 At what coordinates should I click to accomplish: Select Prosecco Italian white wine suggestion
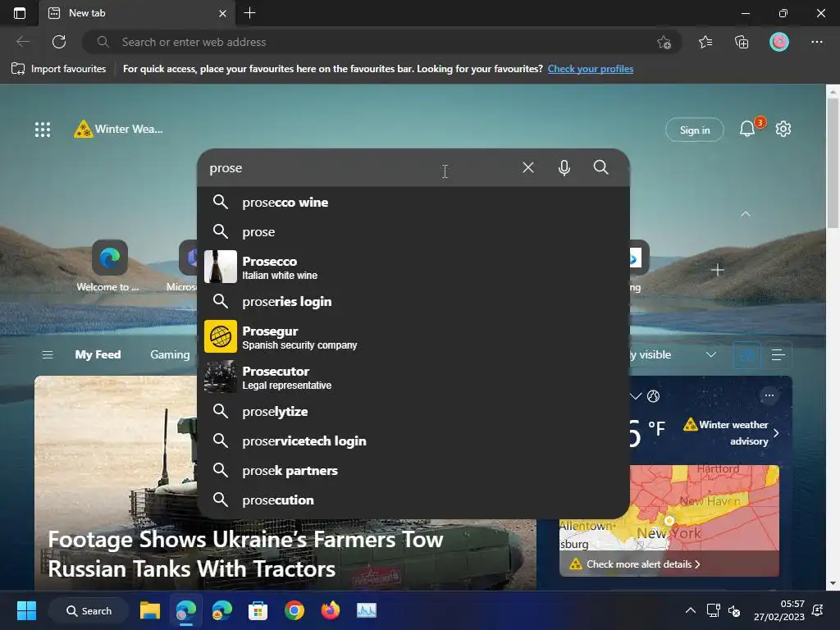tap(413, 267)
